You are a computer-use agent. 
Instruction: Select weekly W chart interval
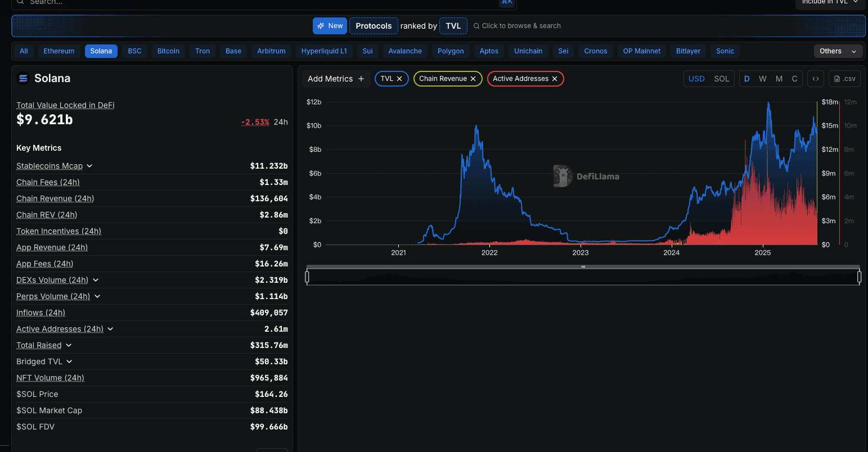tap(762, 79)
